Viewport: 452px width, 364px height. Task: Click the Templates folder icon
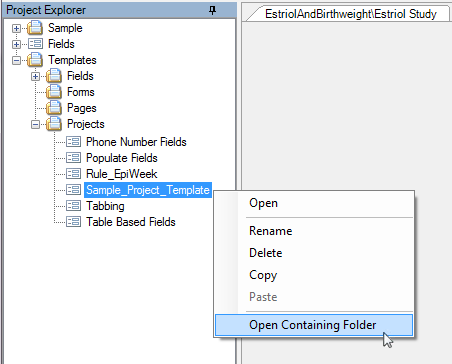35,60
